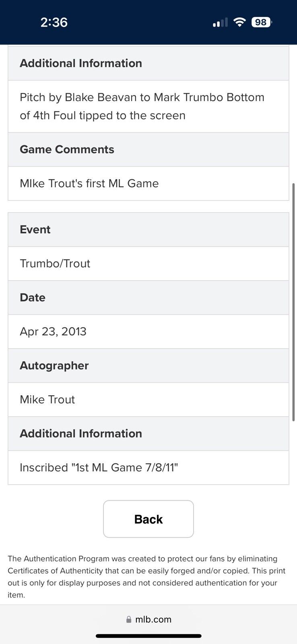The image size is (297, 644).
Task: Click the page scrollbar on right edge
Action: [x=294, y=302]
